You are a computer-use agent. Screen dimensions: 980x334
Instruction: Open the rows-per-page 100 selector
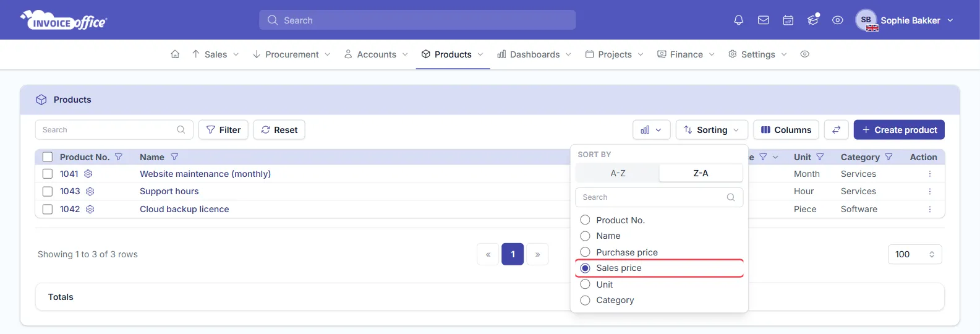pyautogui.click(x=914, y=254)
